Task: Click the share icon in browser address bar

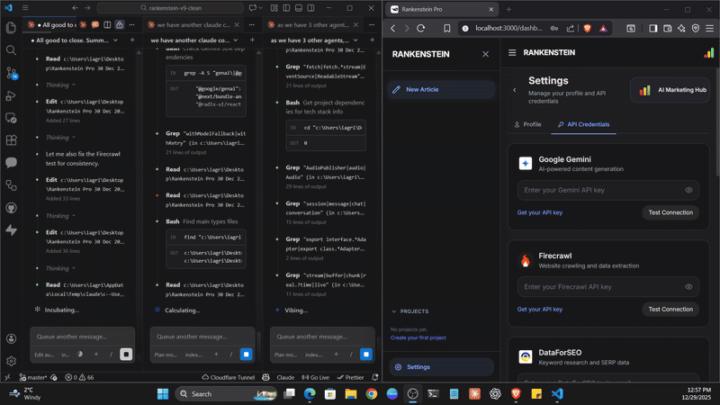Action: click(x=570, y=28)
